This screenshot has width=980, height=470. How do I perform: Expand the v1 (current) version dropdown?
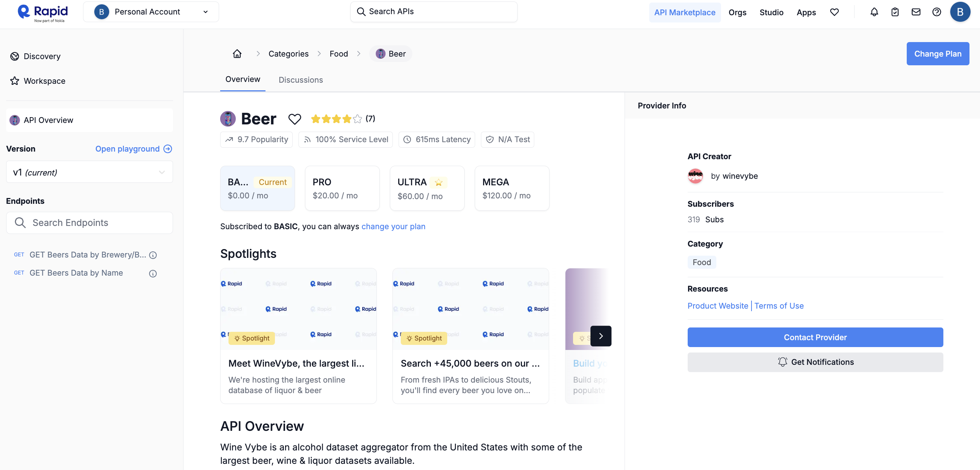[89, 172]
